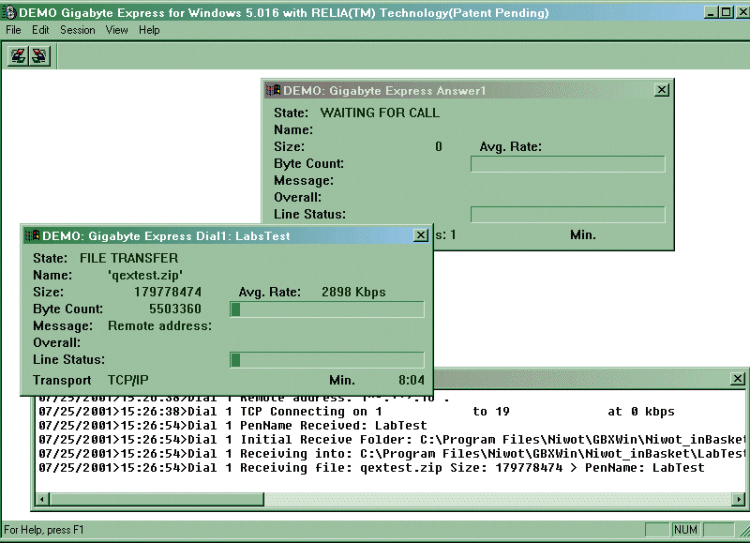Image resolution: width=750 pixels, height=543 pixels.
Task: Open the Edit menu
Action: click(41, 30)
